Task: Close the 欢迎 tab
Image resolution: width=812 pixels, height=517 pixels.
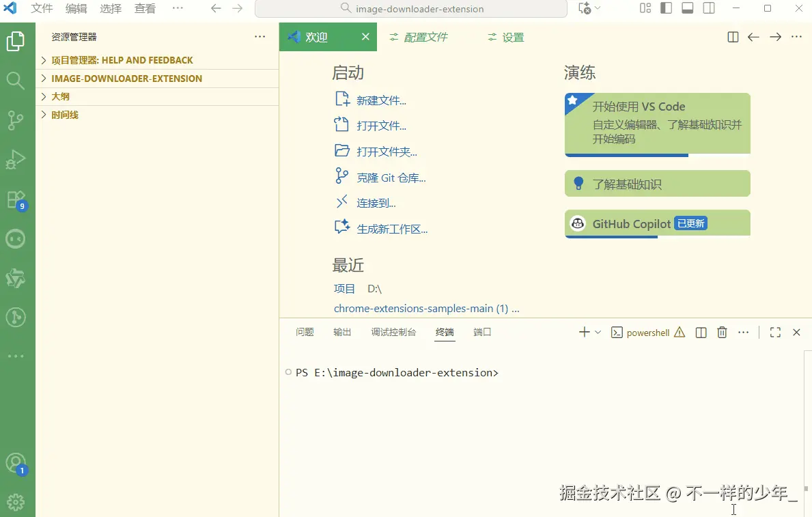Action: (365, 36)
